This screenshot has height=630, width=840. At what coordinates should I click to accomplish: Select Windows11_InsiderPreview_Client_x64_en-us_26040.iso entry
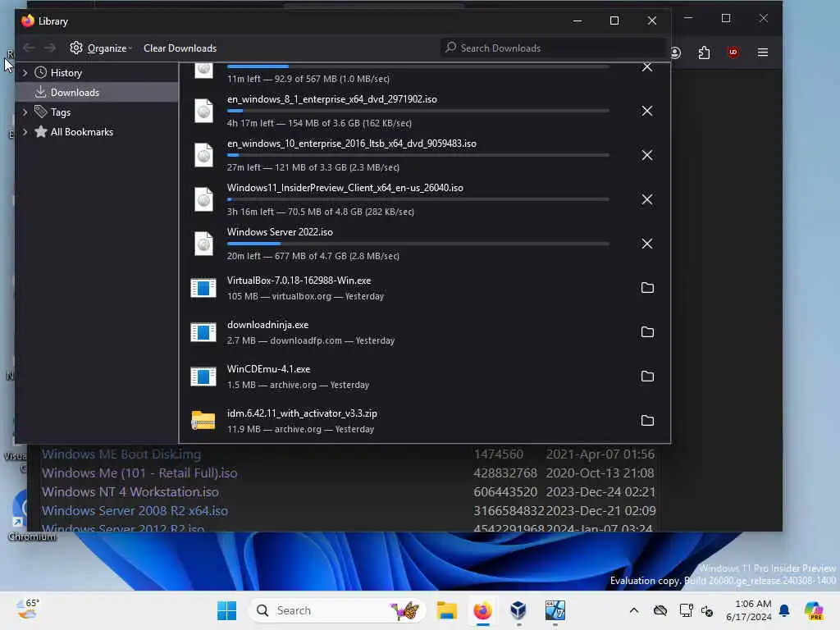point(424,199)
